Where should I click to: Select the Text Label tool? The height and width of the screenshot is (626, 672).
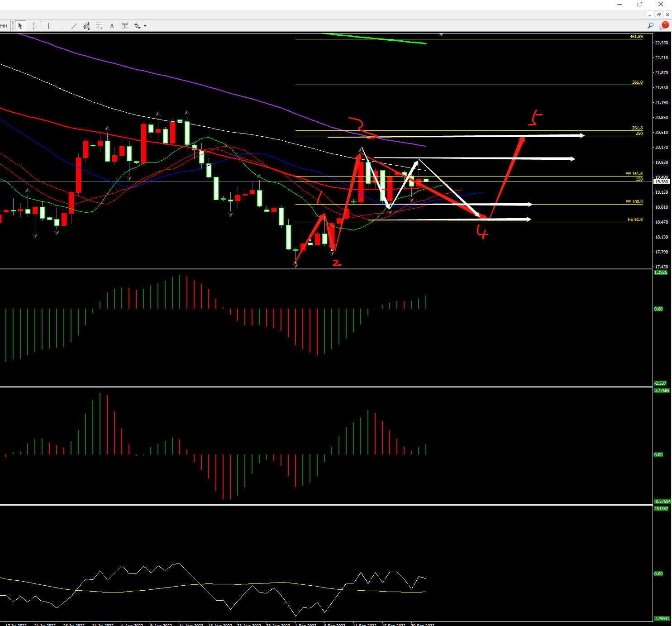(124, 26)
